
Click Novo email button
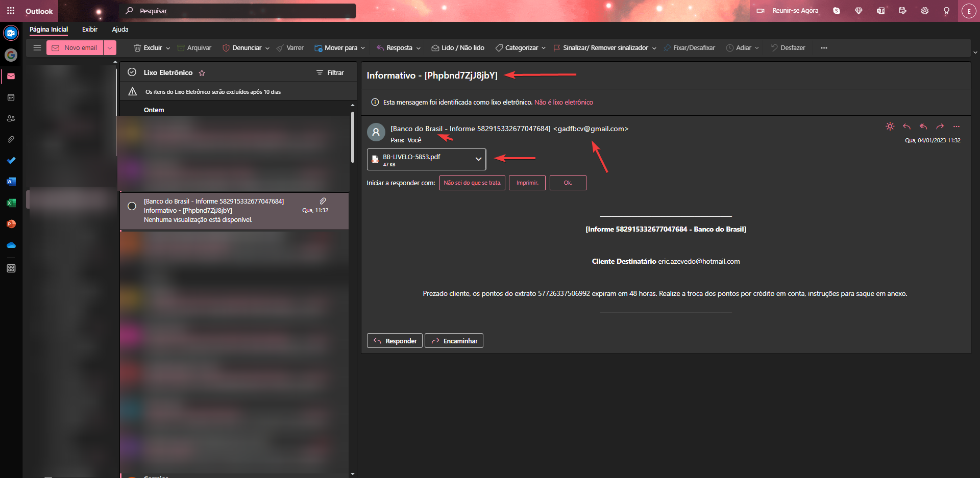(75, 47)
